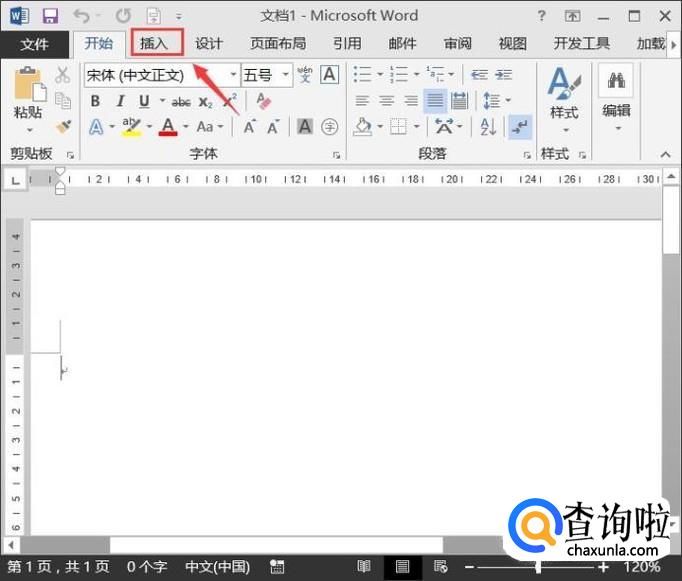Switch to the 引用 References tab
Screen dimensions: 682x581
(x=347, y=43)
